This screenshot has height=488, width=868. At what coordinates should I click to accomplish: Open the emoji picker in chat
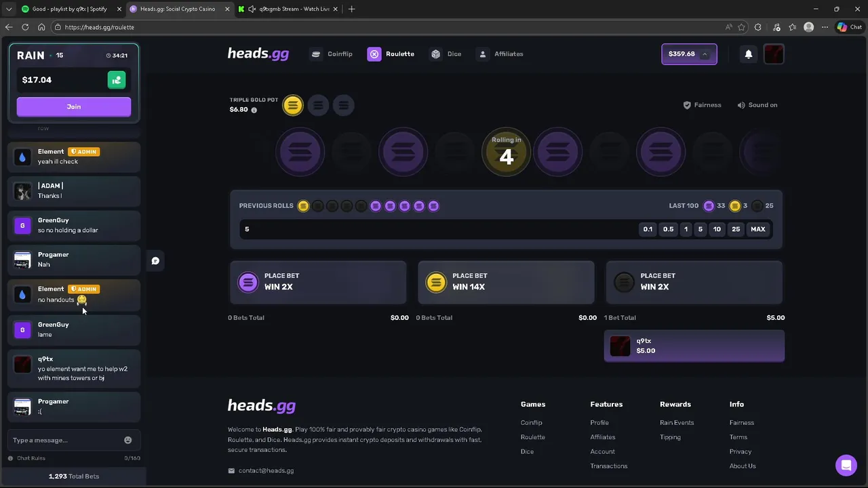pos(128,441)
